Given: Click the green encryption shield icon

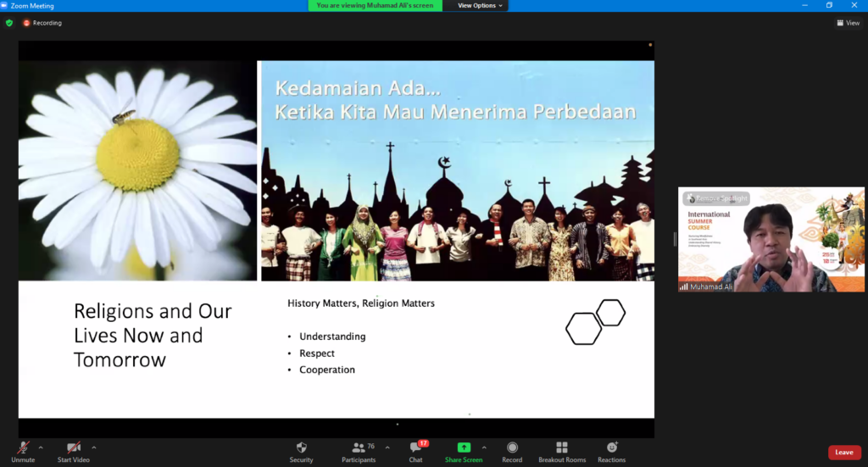Looking at the screenshot, I should 9,23.
